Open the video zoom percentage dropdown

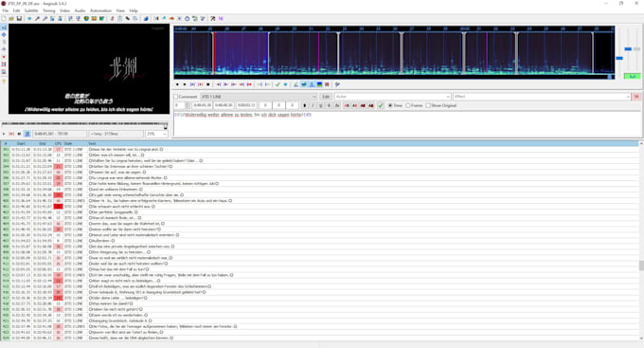click(156, 134)
